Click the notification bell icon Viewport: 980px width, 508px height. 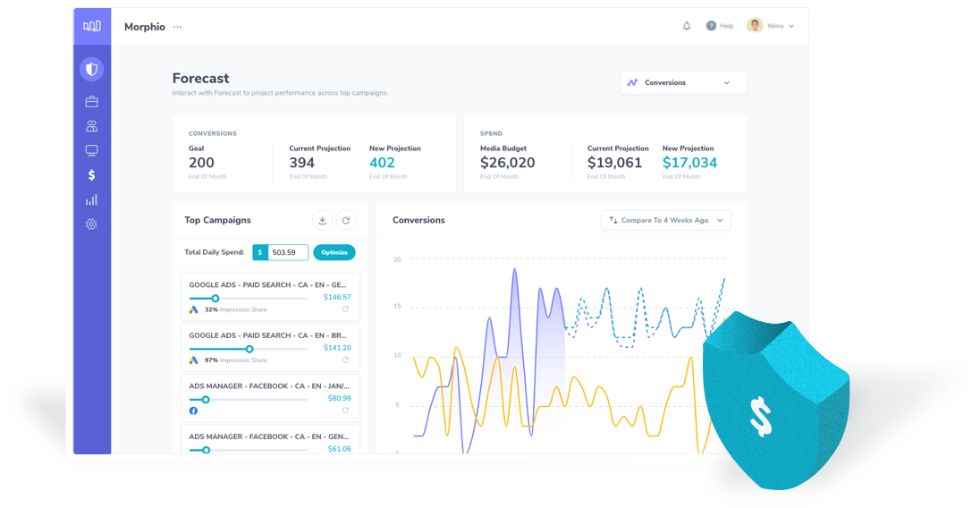(687, 26)
